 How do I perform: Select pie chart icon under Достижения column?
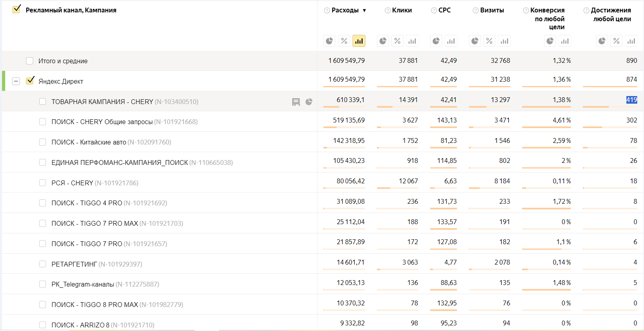click(x=602, y=41)
